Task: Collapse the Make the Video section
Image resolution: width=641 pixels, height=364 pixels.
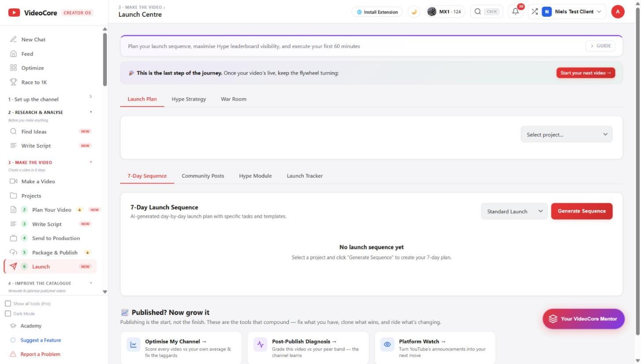Action: pos(51,162)
